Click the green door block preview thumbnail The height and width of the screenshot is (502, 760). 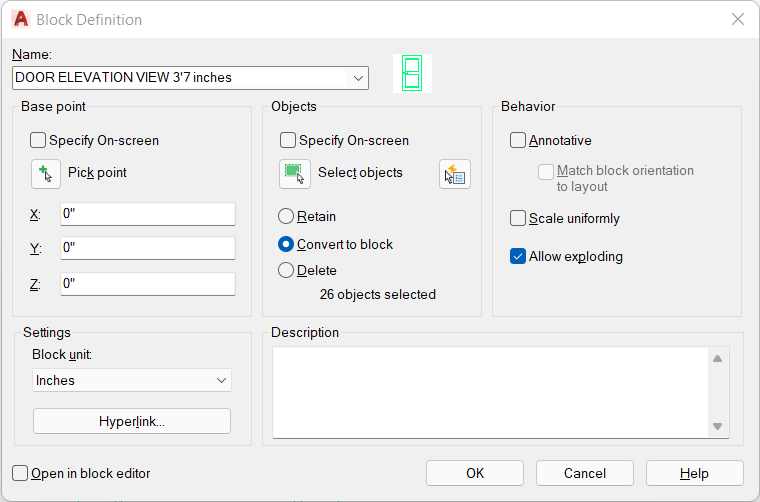412,74
